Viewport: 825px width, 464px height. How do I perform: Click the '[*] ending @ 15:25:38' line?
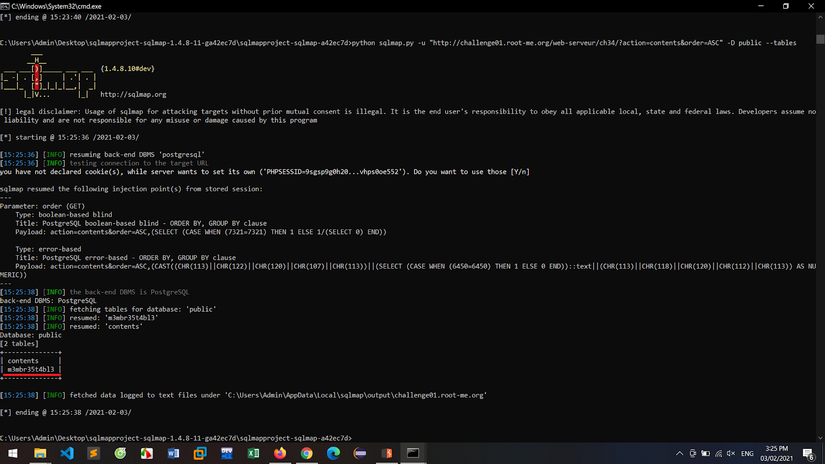[66, 412]
